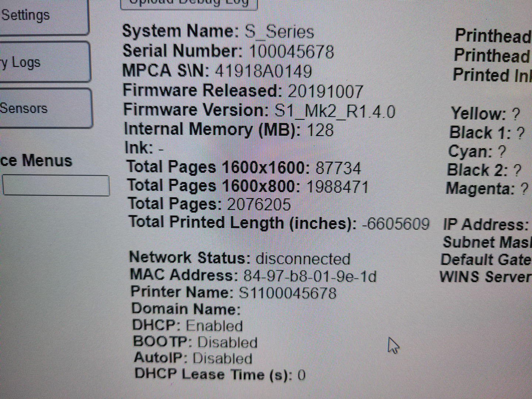The image size is (532, 399).
Task: Click the Black 2 ink level entry
Action: (x=484, y=170)
